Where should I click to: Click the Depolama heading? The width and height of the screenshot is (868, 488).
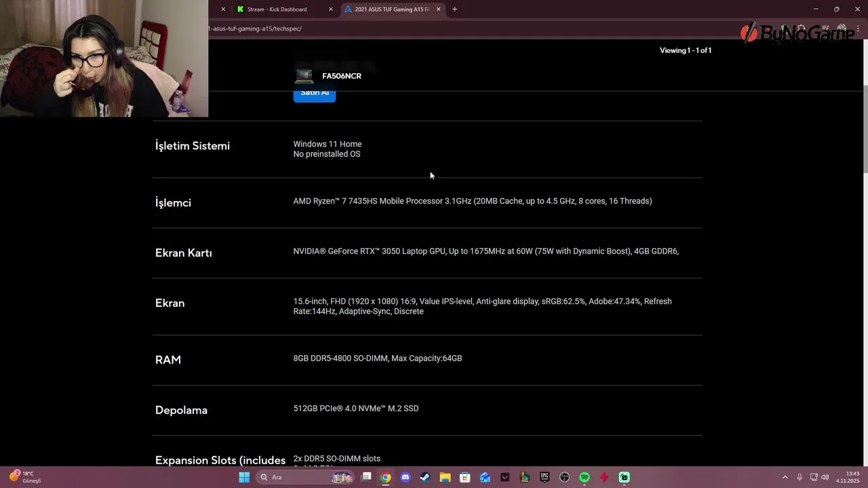(181, 410)
